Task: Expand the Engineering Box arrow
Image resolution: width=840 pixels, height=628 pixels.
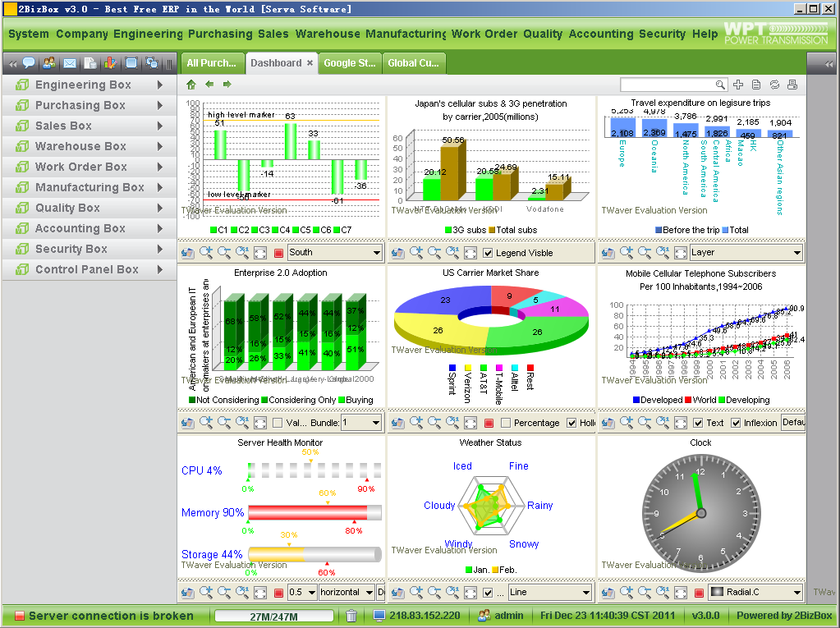Action: click(159, 85)
